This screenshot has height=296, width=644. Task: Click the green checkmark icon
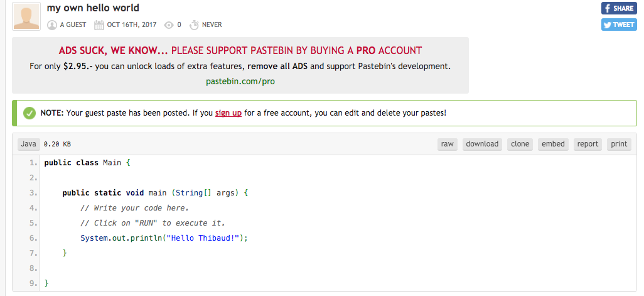pos(29,113)
